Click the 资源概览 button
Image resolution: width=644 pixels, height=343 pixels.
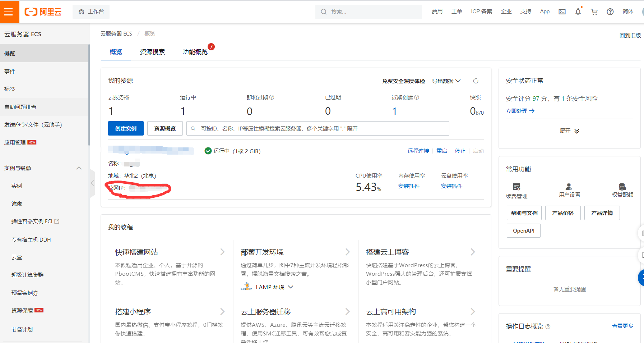coord(165,128)
